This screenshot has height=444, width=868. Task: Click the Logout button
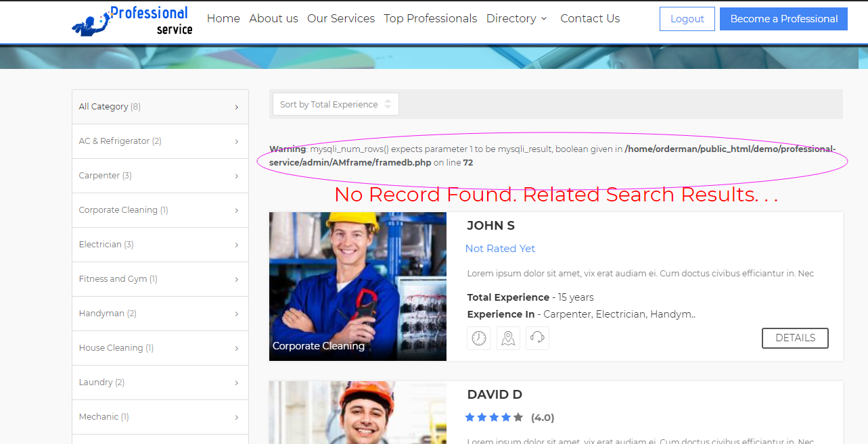point(687,19)
